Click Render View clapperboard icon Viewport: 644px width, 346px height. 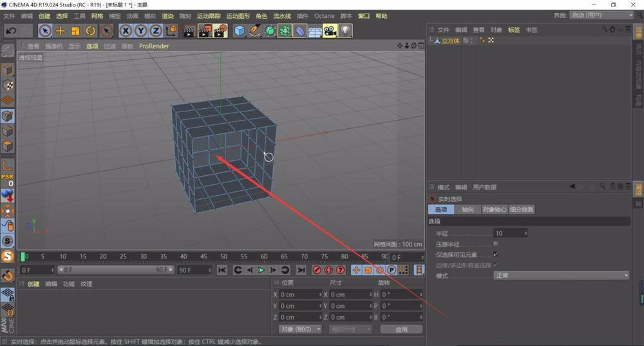[x=189, y=31]
